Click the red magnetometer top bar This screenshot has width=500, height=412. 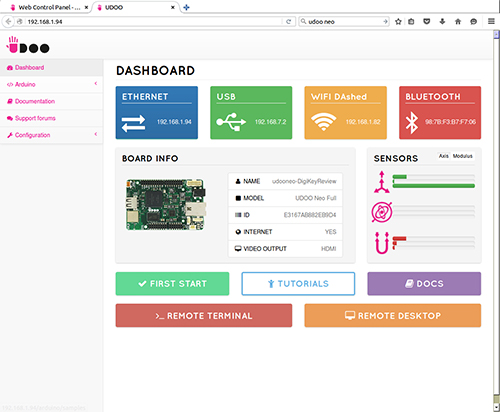399,239
